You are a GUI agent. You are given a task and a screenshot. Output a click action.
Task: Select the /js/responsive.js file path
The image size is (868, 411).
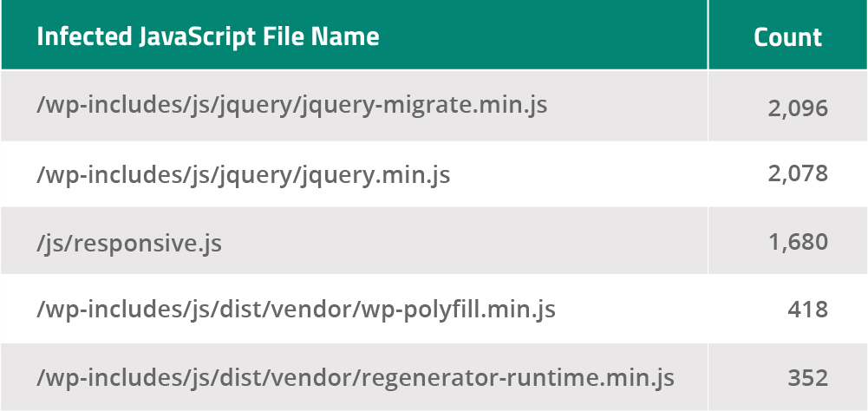(129, 243)
